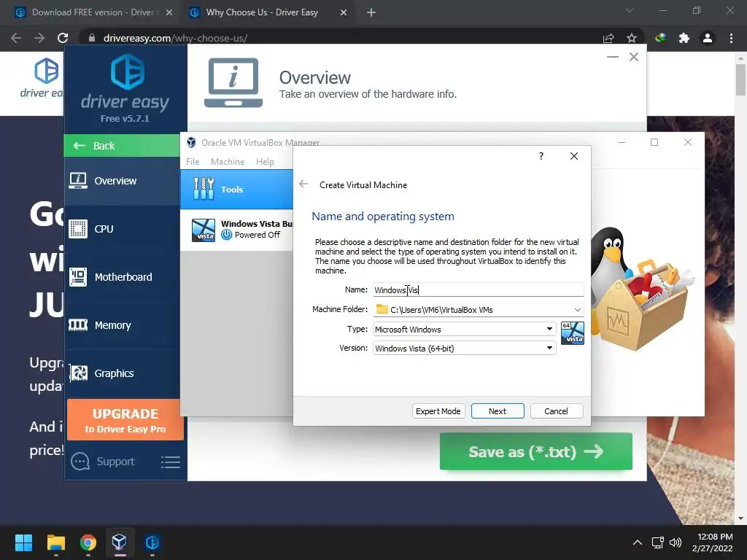Viewport: 747px width, 560px height.
Task: Close the Download FREE version tab
Action: 169,13
